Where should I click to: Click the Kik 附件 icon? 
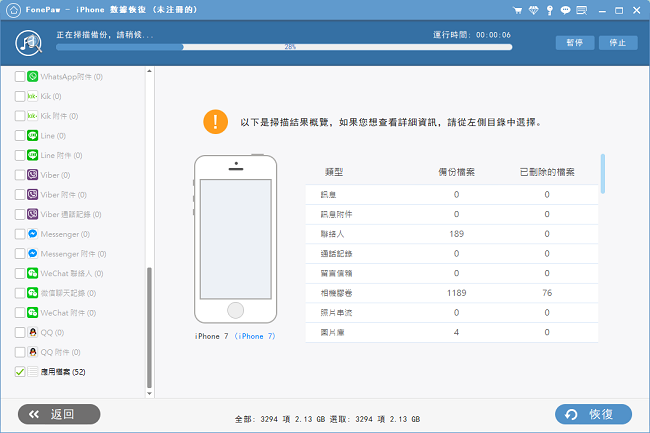tap(33, 116)
